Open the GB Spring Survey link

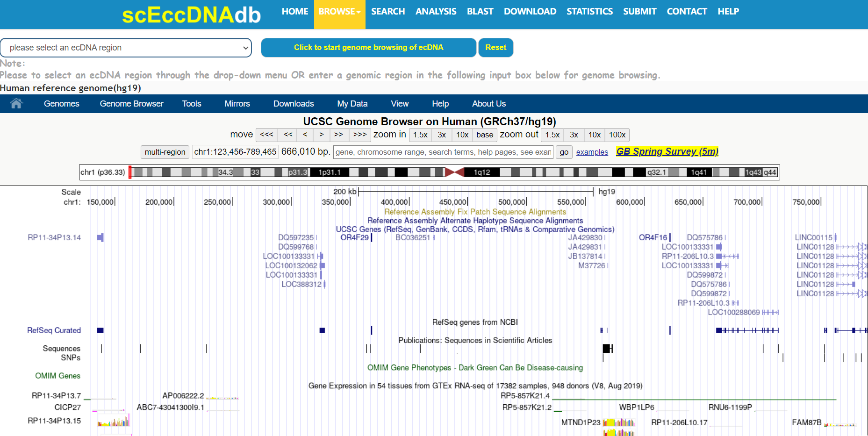point(667,151)
